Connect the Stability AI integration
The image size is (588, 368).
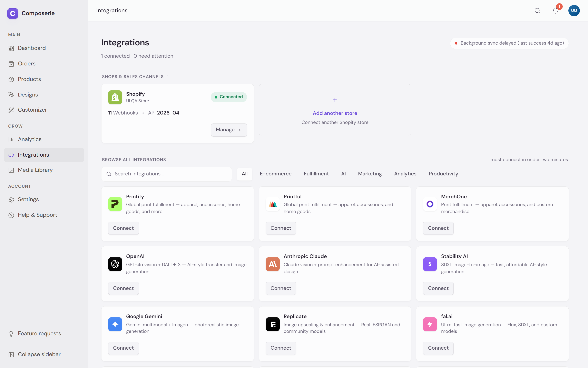coord(438,288)
